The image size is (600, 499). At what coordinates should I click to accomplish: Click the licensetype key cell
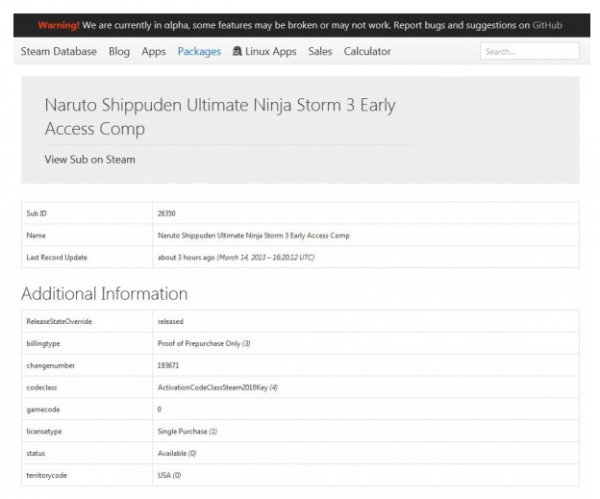pos(87,431)
